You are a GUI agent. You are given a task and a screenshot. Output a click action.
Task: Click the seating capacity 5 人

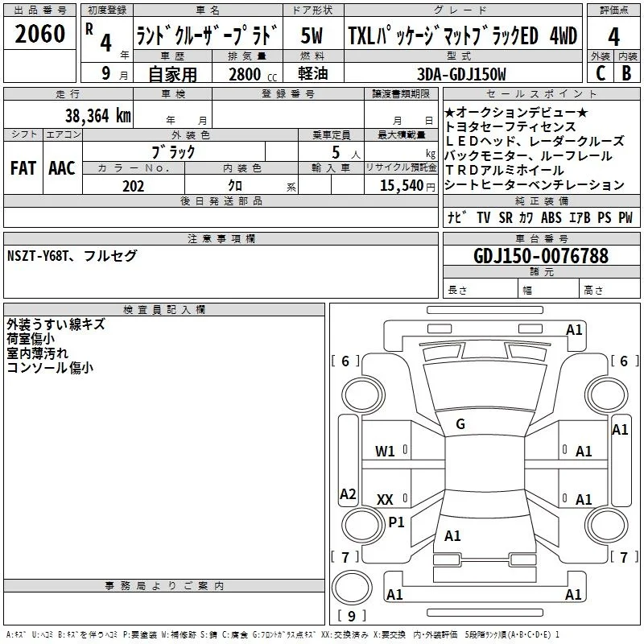point(345,153)
